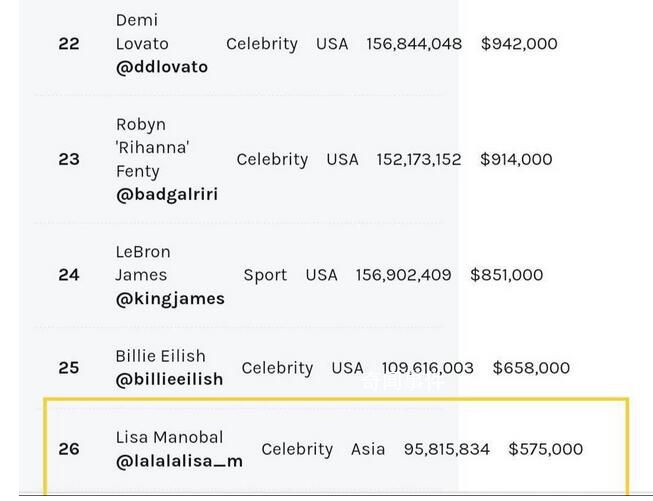Select rank number 26 in highlighted row
The width and height of the screenshot is (653, 501).
69,449
